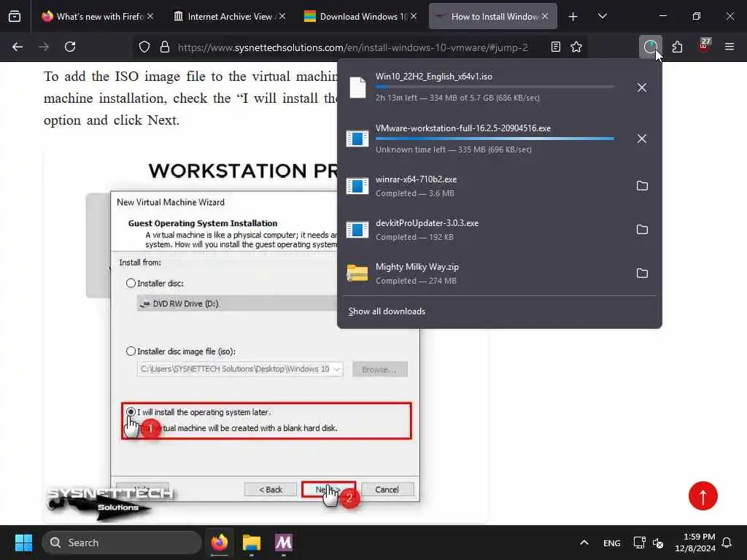Go back to the previous page
Image resolution: width=747 pixels, height=560 pixels.
[18, 47]
